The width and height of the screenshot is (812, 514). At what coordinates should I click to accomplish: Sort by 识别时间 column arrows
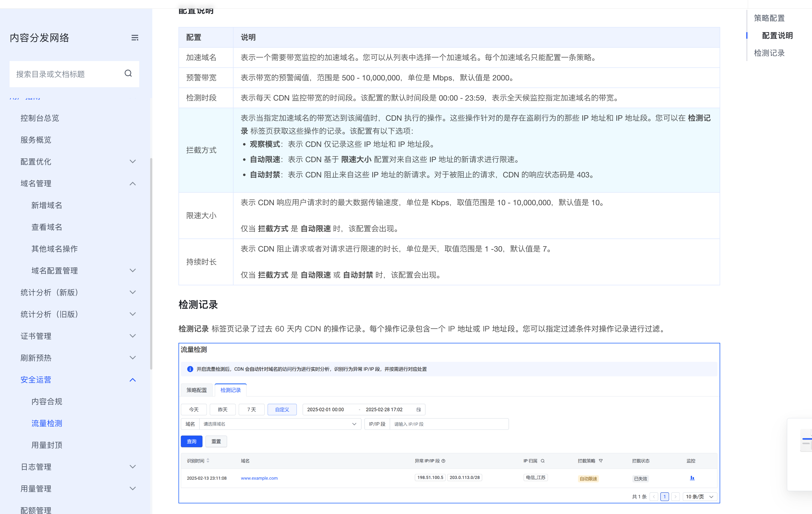(x=208, y=460)
